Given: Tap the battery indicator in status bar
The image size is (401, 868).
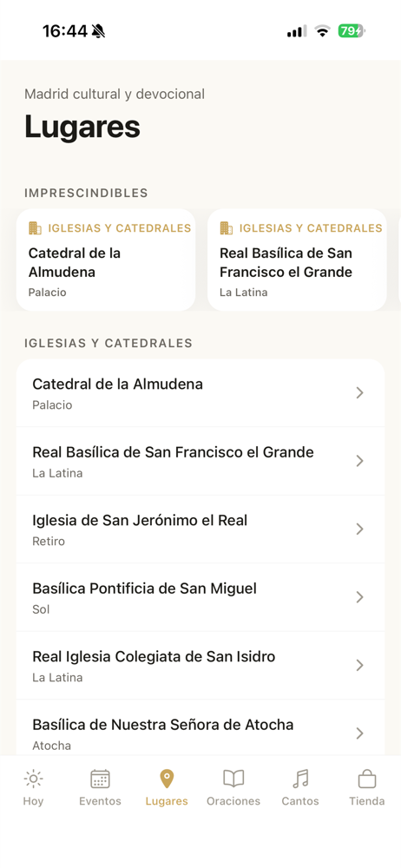Looking at the screenshot, I should pyautogui.click(x=352, y=31).
